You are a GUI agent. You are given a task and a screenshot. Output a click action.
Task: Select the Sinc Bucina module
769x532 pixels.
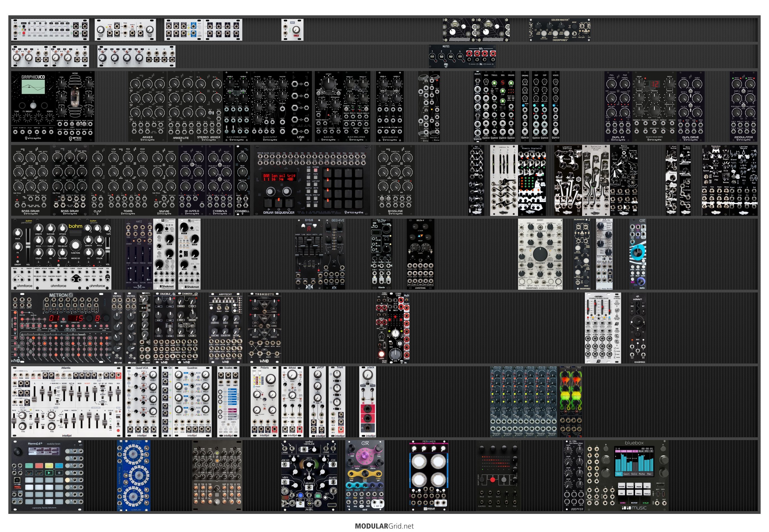pyautogui.click(x=685, y=180)
